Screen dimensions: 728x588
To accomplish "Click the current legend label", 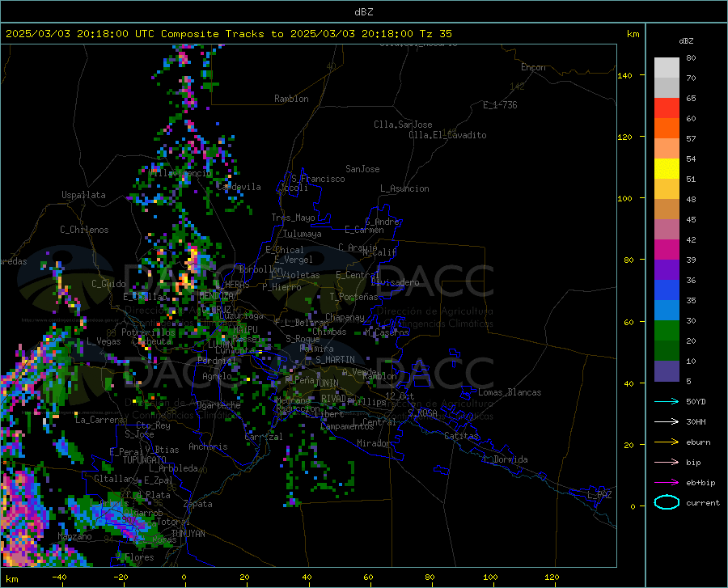I will click(x=702, y=502).
